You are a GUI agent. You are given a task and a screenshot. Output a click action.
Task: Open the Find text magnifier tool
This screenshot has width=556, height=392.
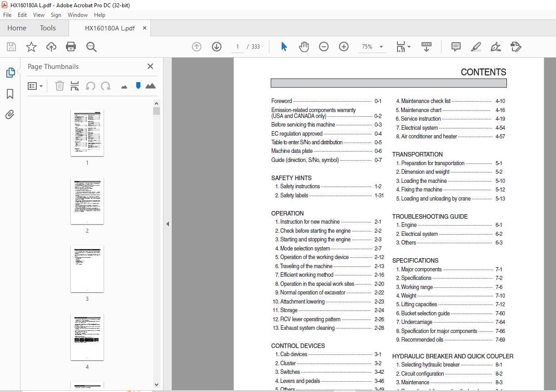[x=91, y=47]
